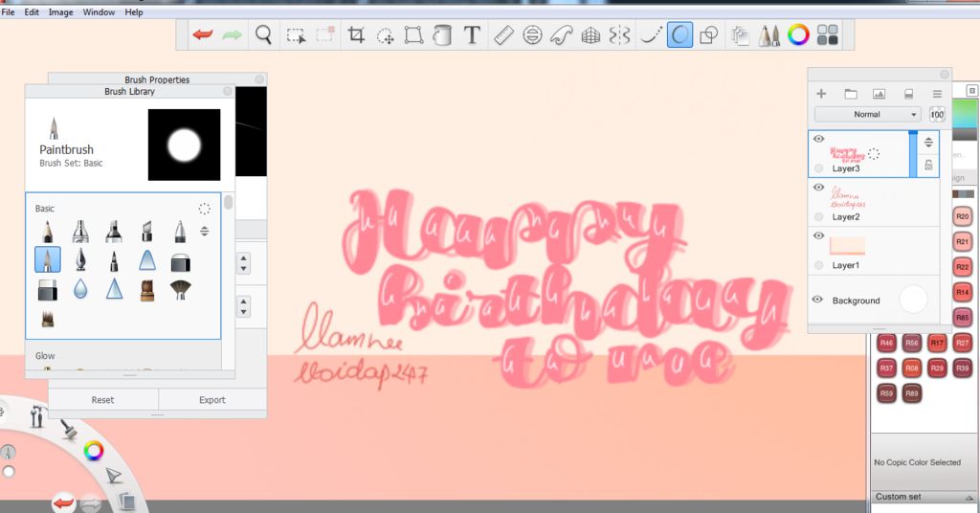Click the Clear Layer icon
The height and width of the screenshot is (513, 980).
pyautogui.click(x=909, y=94)
